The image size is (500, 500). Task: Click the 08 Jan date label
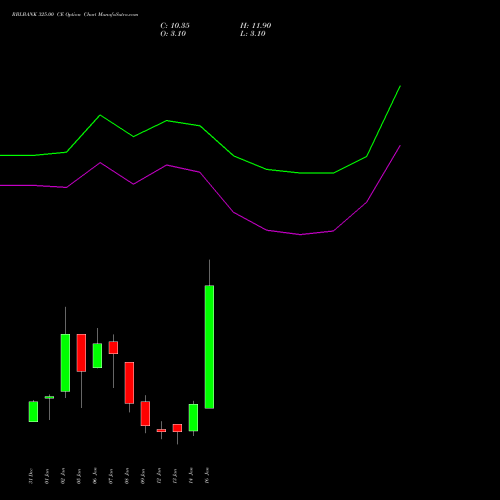coord(127,476)
